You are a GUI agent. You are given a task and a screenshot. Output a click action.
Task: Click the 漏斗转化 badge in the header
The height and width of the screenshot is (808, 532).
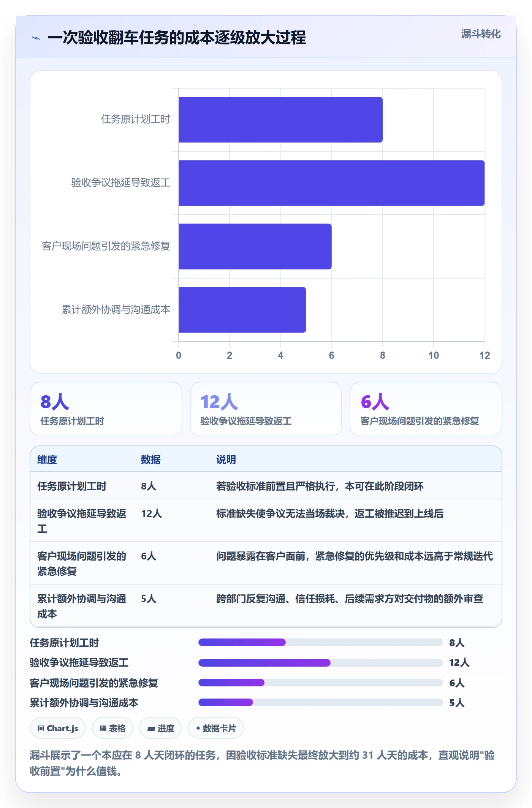click(x=481, y=34)
